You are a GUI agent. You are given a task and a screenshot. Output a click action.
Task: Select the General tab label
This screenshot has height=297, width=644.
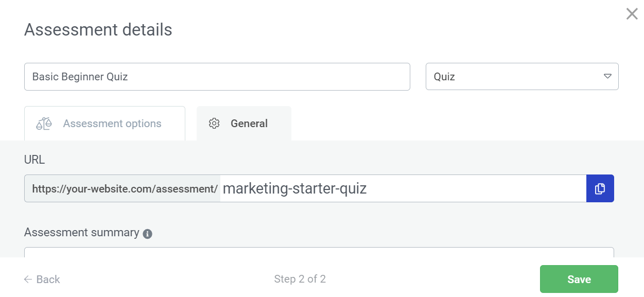(x=249, y=124)
